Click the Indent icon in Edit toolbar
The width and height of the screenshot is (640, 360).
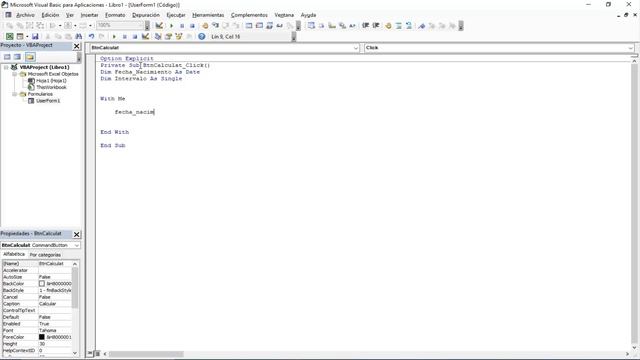coord(365,26)
